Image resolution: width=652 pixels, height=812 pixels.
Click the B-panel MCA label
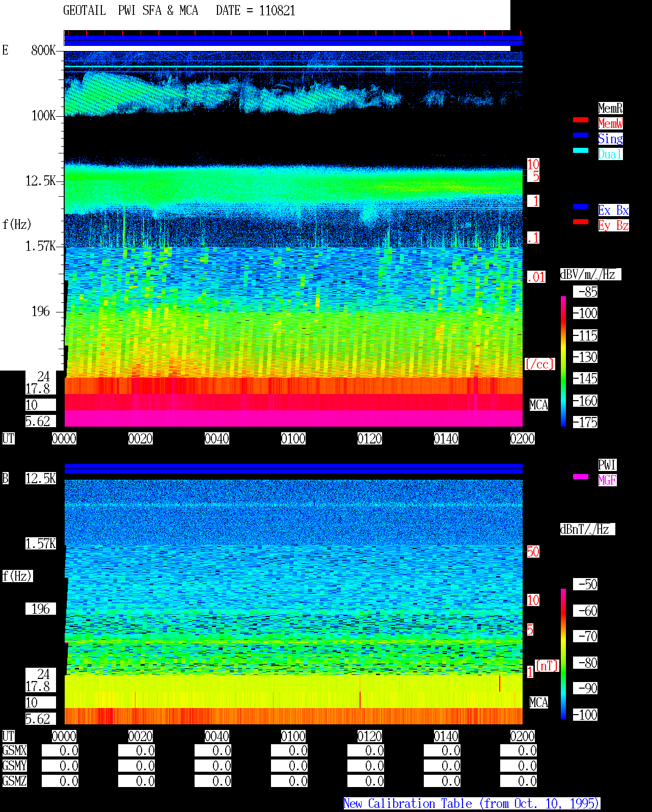pyautogui.click(x=539, y=702)
